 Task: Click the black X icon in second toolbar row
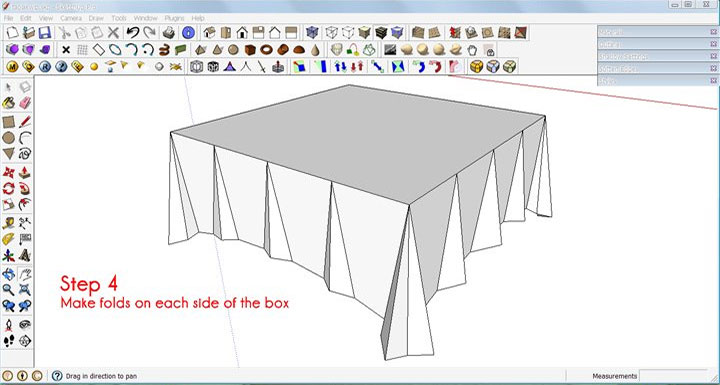click(66, 50)
